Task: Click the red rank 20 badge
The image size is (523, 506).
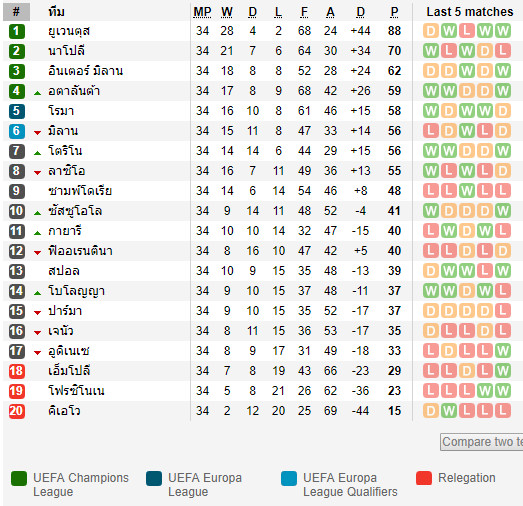Action: (x=16, y=411)
